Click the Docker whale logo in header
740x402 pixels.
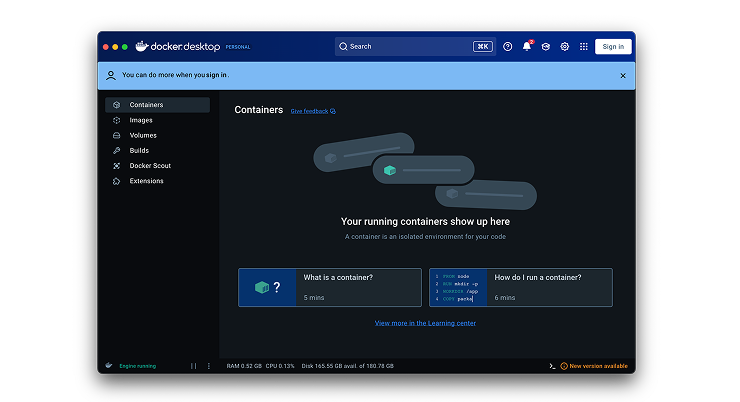[x=142, y=46]
